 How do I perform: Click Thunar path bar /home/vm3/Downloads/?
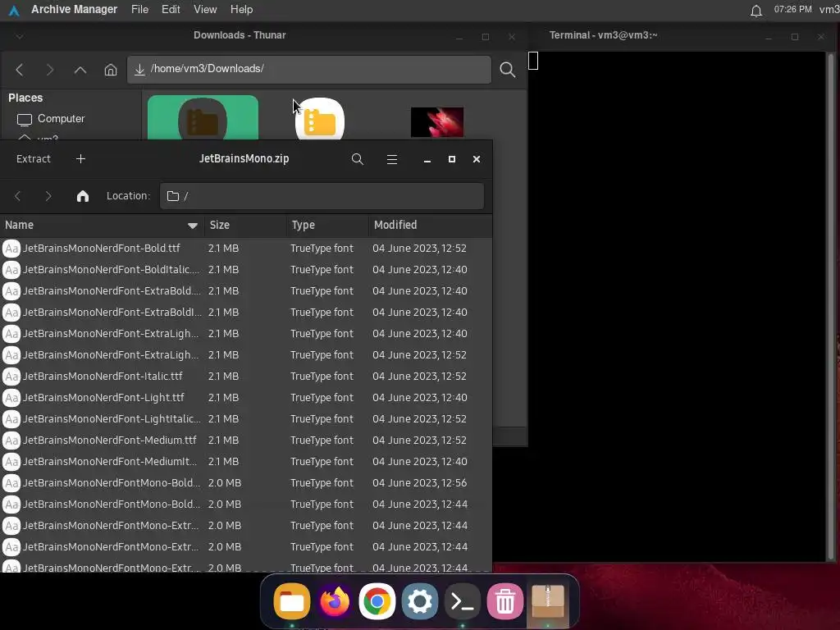click(309, 70)
